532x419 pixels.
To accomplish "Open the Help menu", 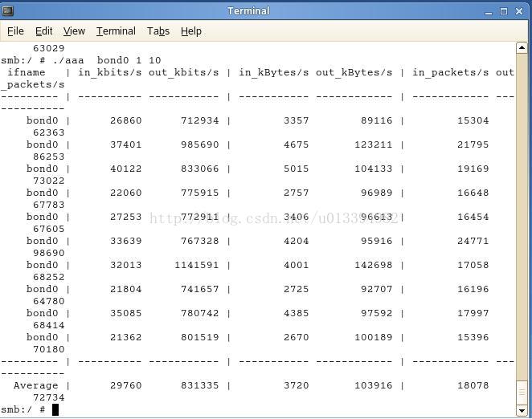I will coord(191,31).
